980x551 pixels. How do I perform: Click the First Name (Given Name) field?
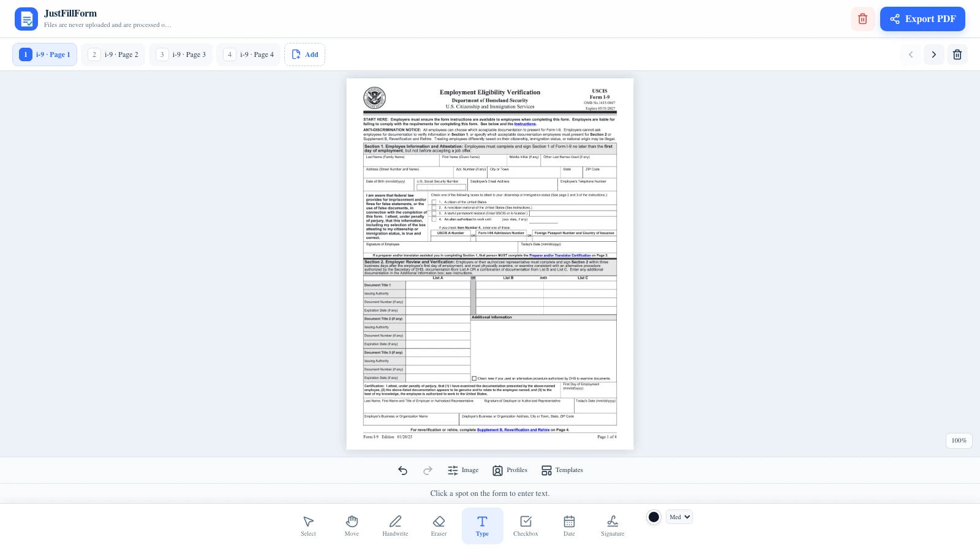click(x=473, y=160)
